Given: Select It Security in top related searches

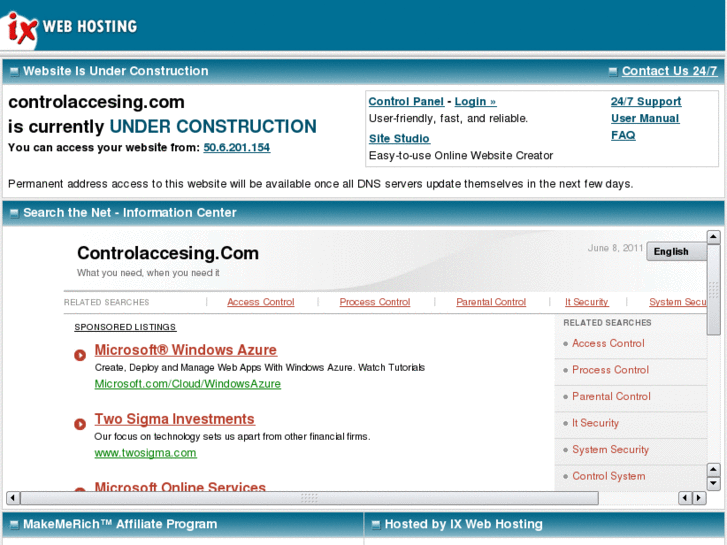Looking at the screenshot, I should tap(587, 302).
